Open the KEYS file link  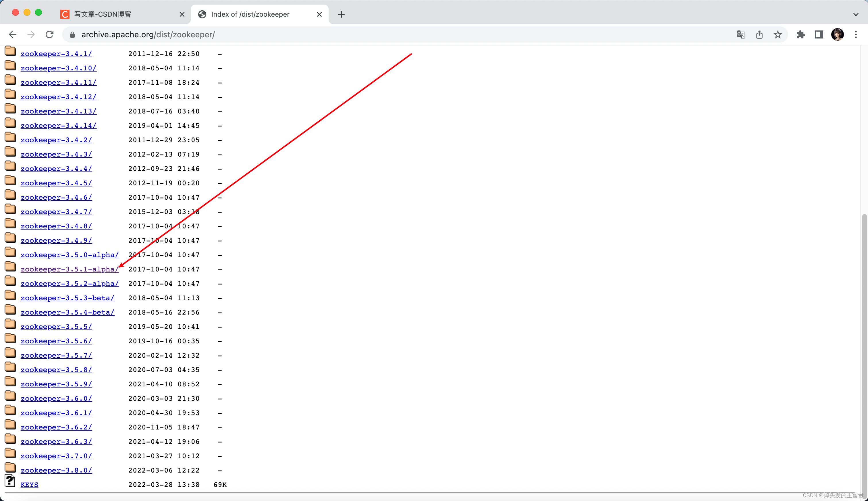(29, 485)
